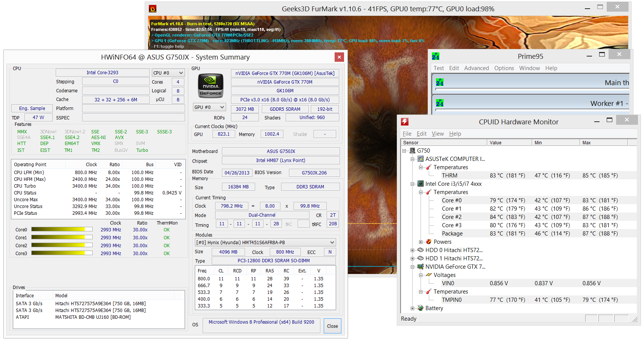Click the Prime95 Worker #1 window icon
644x341 pixels.
[x=440, y=103]
